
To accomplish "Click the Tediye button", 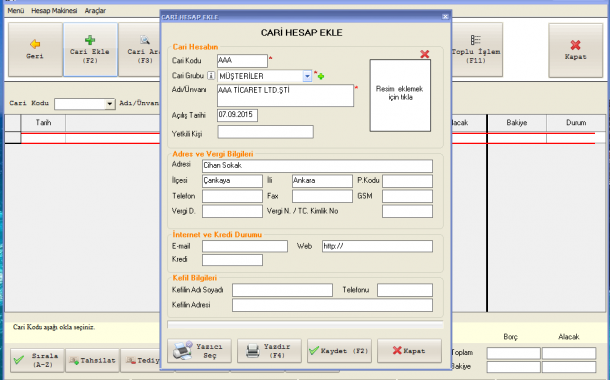I will tap(141, 360).
